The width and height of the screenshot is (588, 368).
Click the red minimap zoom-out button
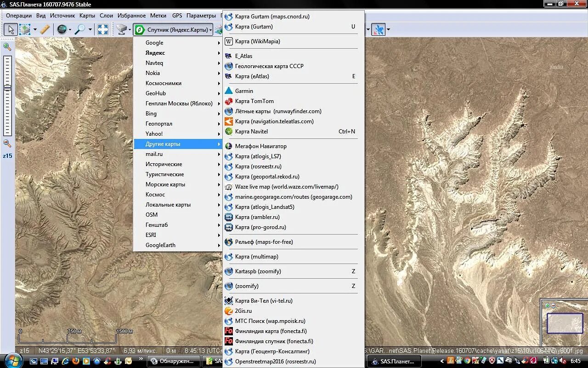point(553,305)
